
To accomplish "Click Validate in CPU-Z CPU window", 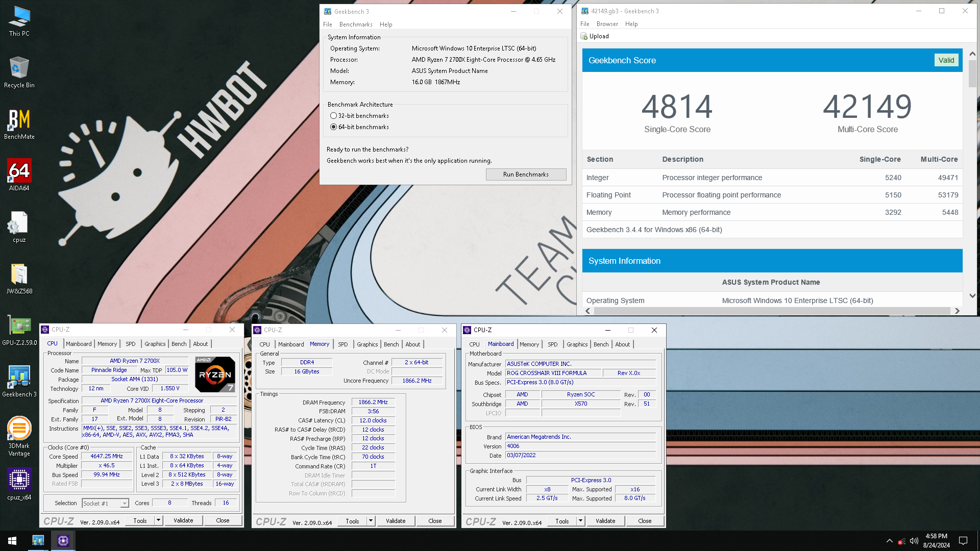I will [183, 520].
